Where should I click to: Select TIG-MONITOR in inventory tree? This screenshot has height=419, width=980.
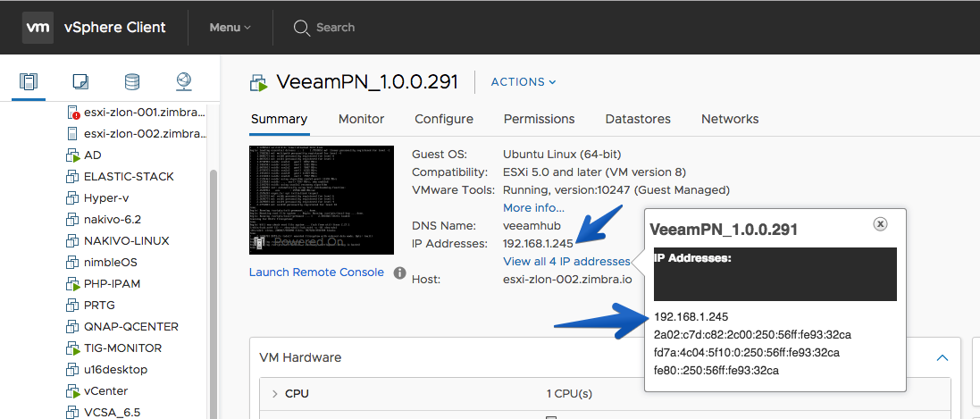point(122,348)
